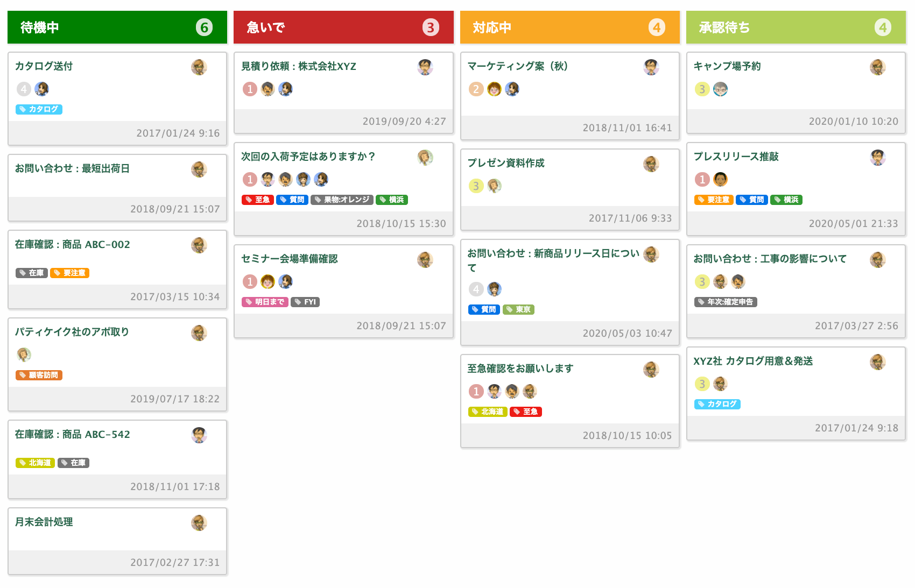Click the assignee avatar on カタログ送付 card

41,89
